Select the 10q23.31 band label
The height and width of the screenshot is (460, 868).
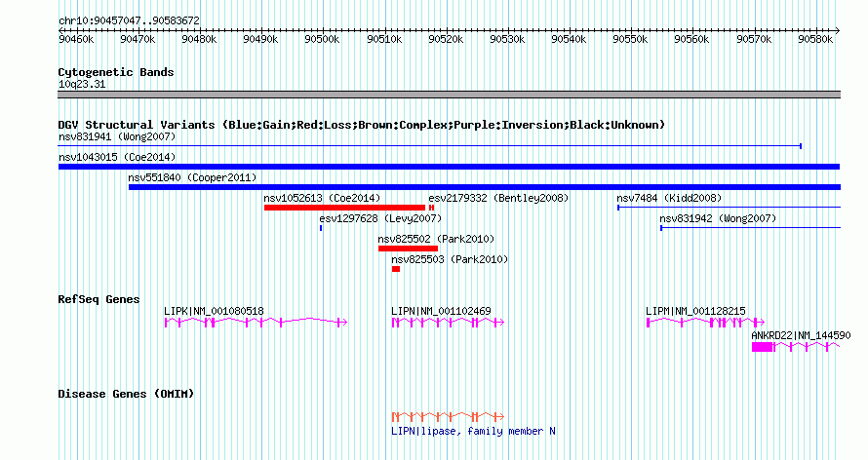[x=82, y=85]
